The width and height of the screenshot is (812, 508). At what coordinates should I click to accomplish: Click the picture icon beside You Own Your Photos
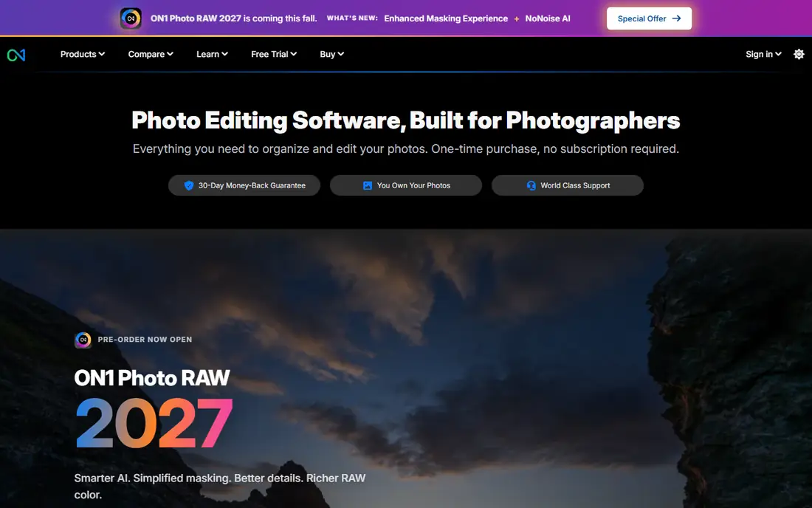coord(368,185)
